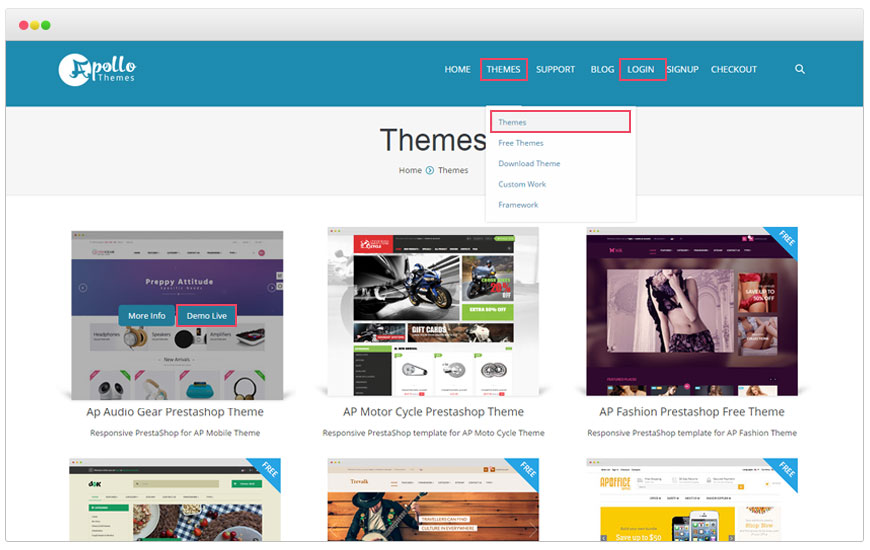Open the Themes dropdown in navigation bar

click(x=503, y=69)
